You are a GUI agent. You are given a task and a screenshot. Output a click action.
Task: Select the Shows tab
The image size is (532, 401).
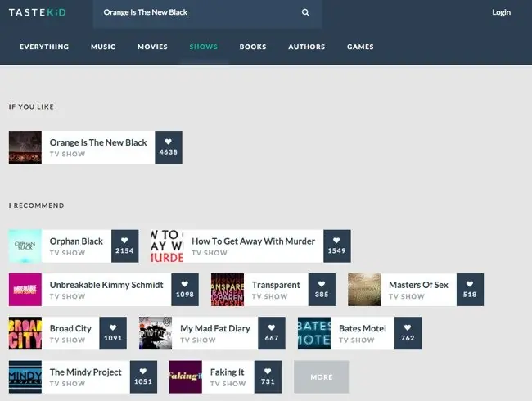click(x=204, y=47)
